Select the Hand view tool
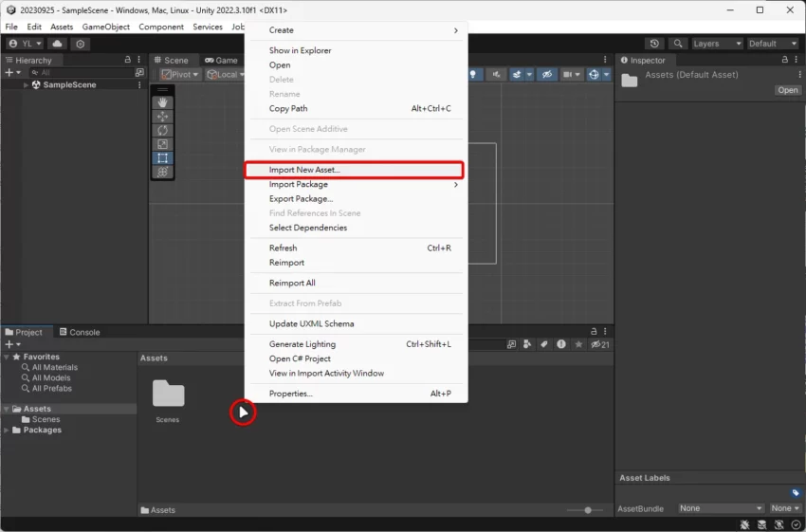The width and height of the screenshot is (806, 532). coord(162,102)
